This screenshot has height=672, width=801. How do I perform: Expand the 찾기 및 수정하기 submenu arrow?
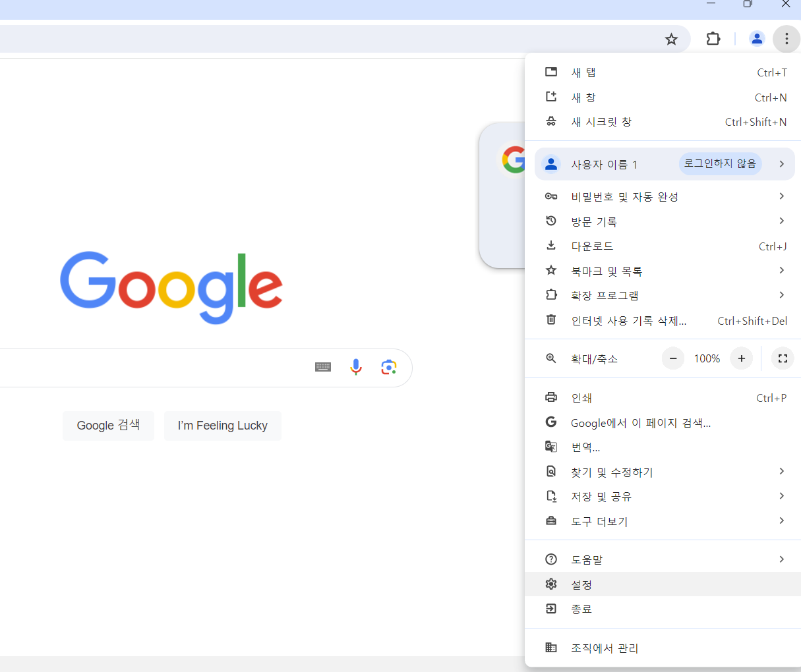782,471
